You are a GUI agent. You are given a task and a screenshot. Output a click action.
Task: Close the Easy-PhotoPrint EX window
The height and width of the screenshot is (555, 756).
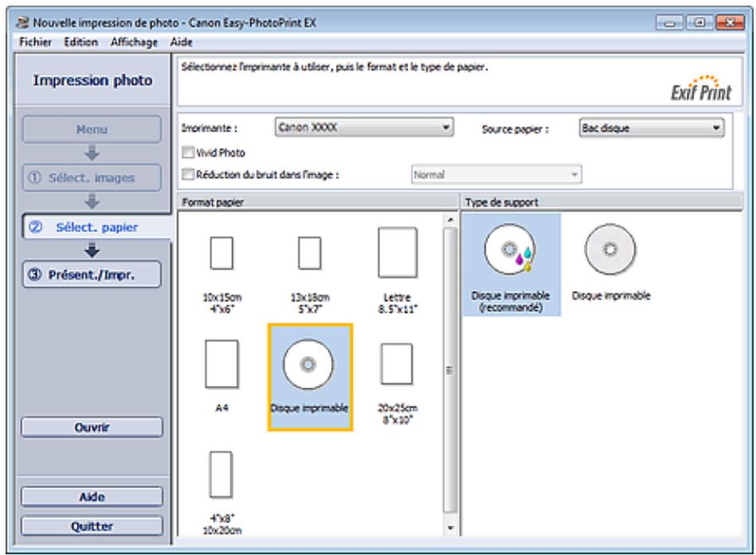(730, 22)
